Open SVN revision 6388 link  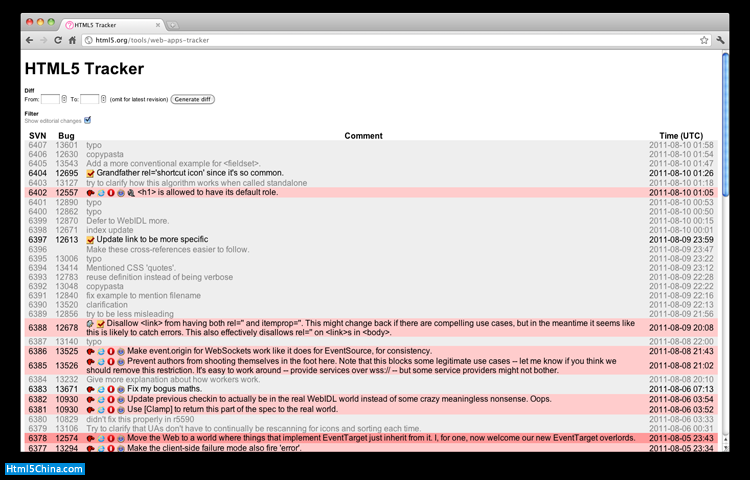(37, 327)
